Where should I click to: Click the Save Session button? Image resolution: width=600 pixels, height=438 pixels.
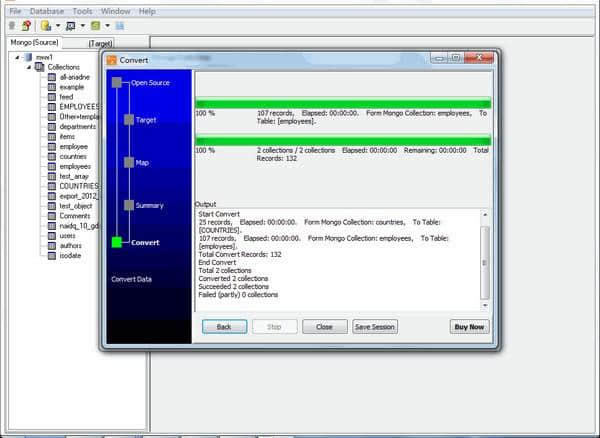(375, 326)
